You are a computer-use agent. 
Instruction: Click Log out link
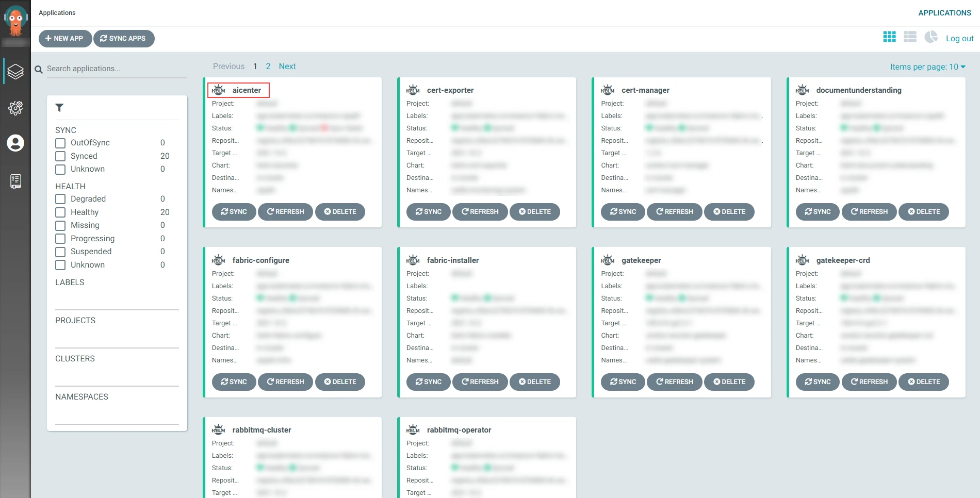959,38
